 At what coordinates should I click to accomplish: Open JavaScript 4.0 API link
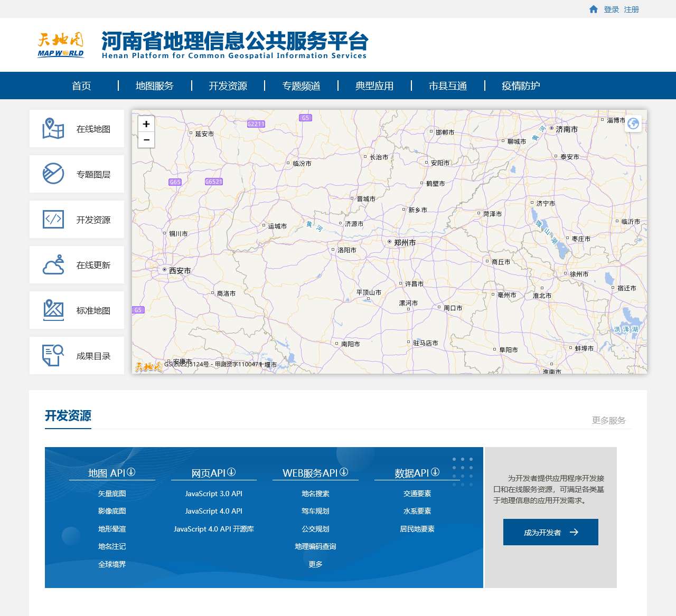click(214, 511)
